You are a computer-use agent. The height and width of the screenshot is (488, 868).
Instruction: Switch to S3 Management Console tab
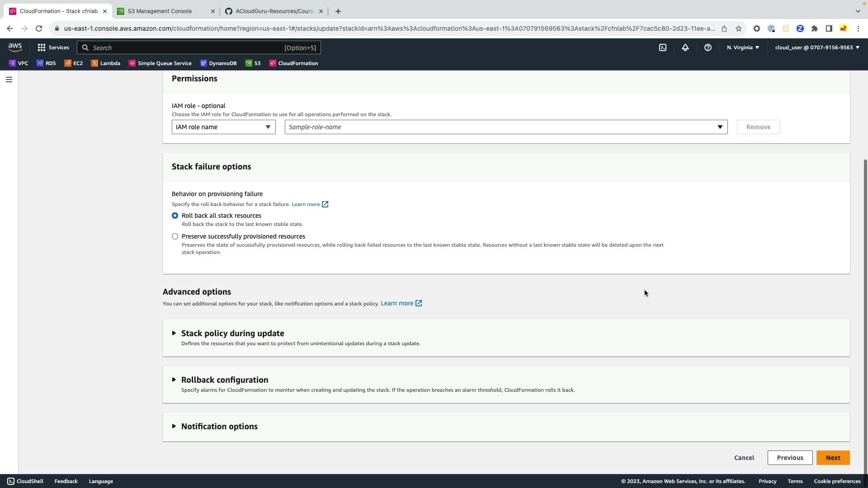tap(160, 11)
